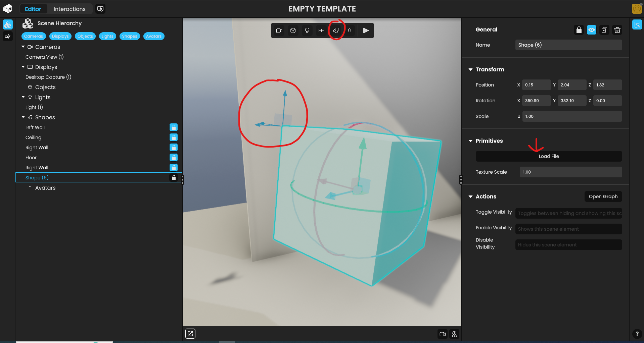Click the add light bulb icon in toolbar
Viewport: 644px width, 343px height.
pyautogui.click(x=307, y=31)
